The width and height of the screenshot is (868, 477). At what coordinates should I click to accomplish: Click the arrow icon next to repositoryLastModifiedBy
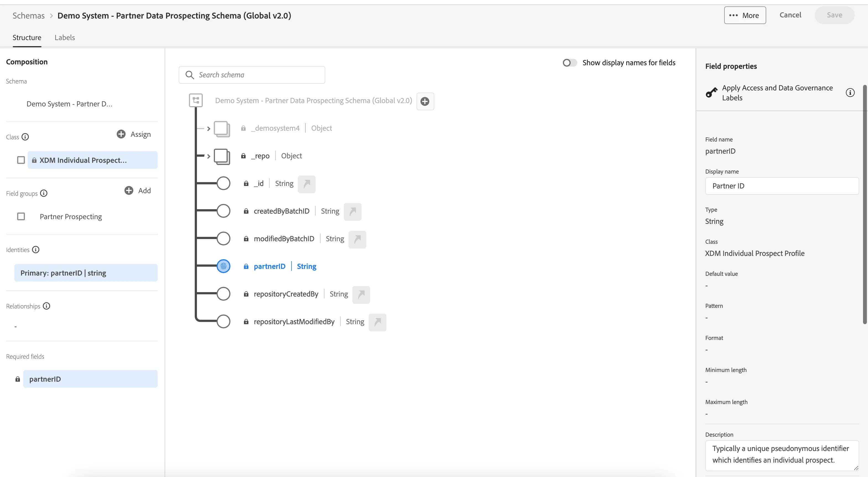point(377,322)
